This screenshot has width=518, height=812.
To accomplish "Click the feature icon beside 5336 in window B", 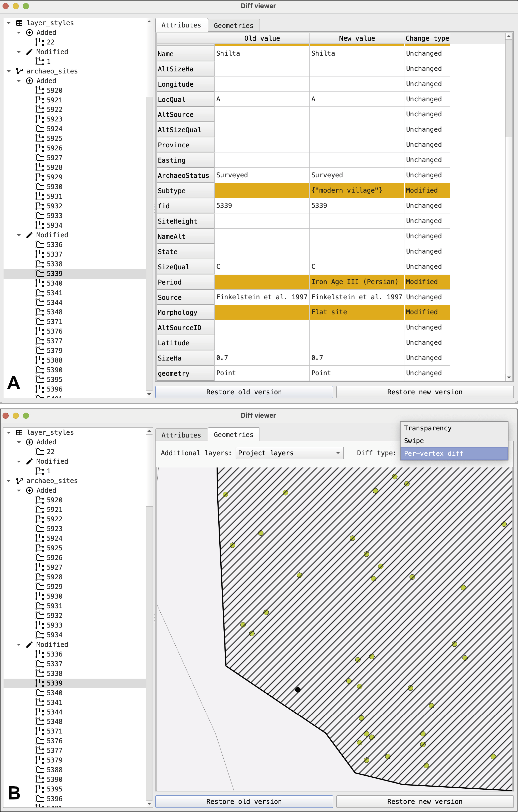I will 40,654.
